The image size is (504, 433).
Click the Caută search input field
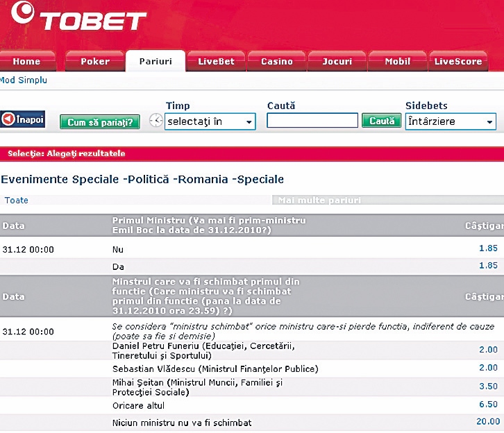tap(312, 121)
